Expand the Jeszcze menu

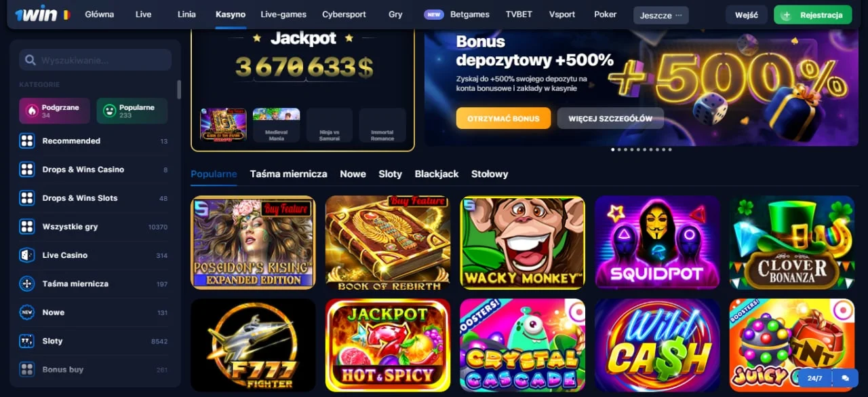point(661,15)
